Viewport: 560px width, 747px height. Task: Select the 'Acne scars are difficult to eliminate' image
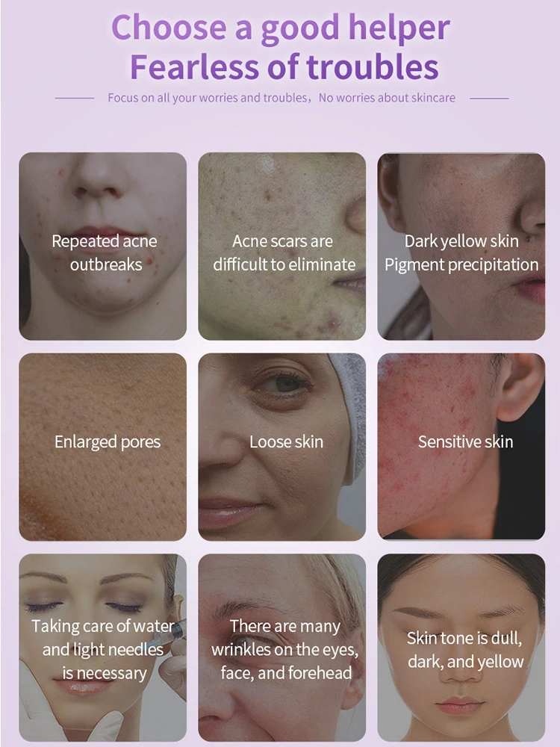pos(282,247)
